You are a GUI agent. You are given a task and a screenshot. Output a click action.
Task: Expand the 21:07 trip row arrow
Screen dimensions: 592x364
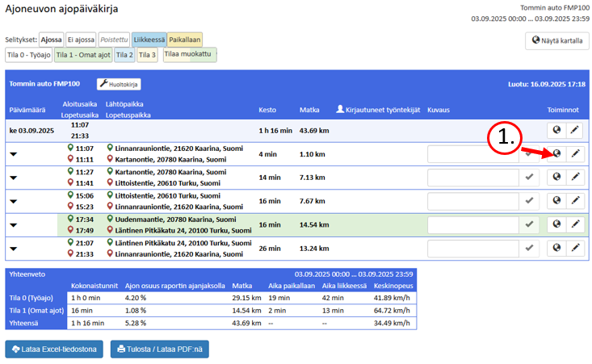[x=14, y=249]
